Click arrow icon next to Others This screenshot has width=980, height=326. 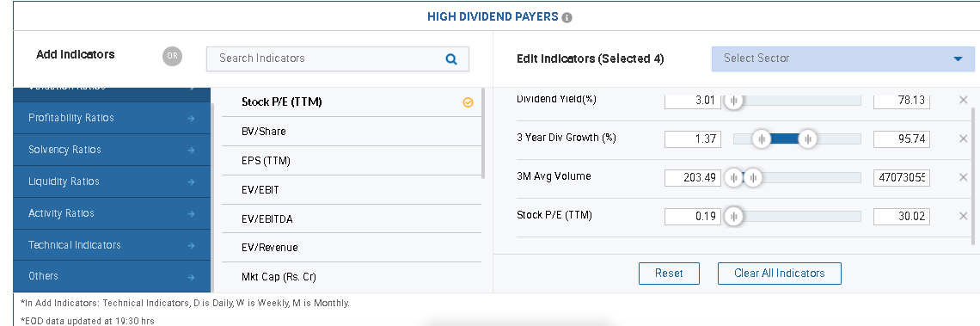point(191,277)
